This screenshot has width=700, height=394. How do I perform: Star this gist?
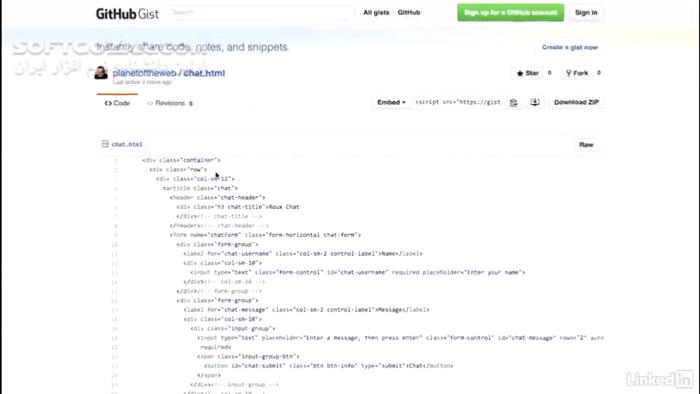(x=528, y=73)
